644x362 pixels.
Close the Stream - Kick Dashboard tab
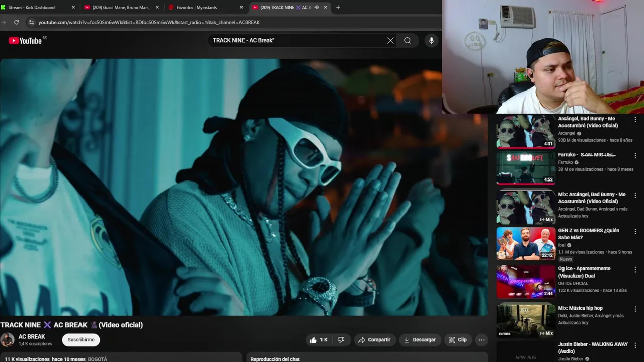coord(73,7)
